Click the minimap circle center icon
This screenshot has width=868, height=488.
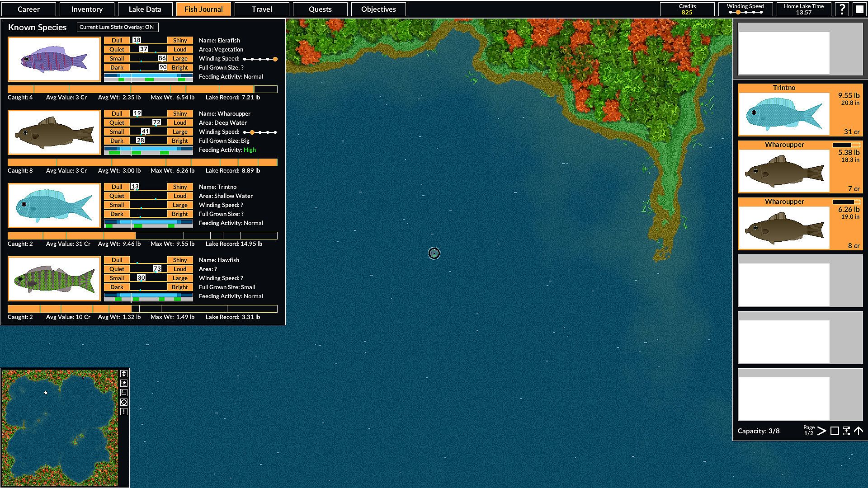tap(124, 402)
